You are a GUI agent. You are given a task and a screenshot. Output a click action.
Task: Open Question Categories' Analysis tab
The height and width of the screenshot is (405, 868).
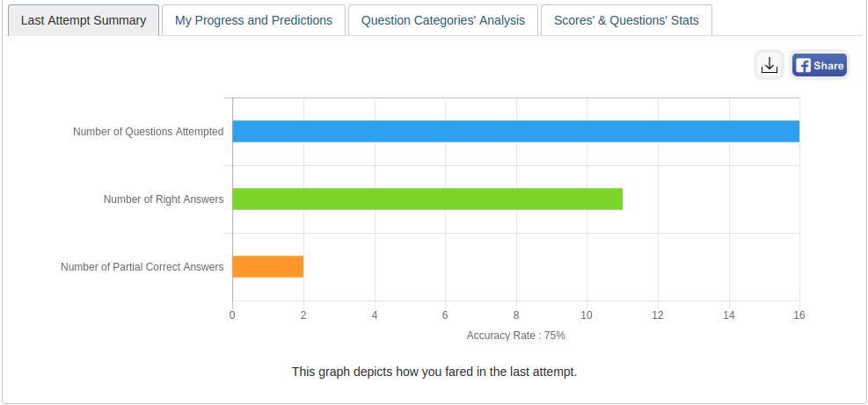coord(443,20)
